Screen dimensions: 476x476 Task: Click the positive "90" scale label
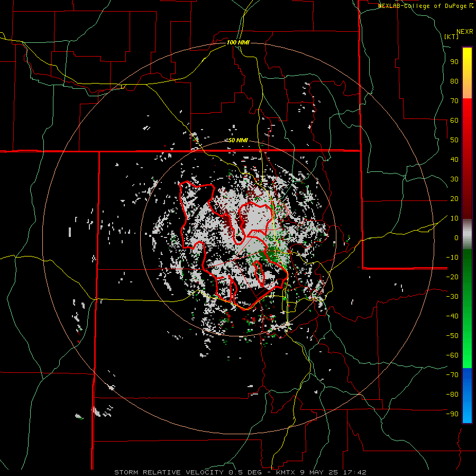(x=454, y=62)
